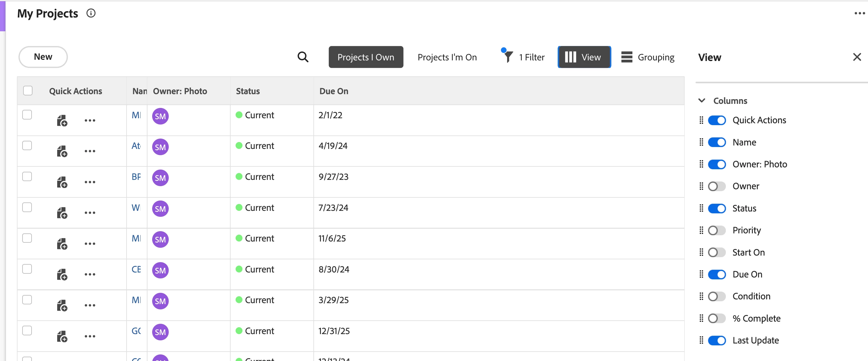Enable the Priority column toggle
This screenshot has height=361, width=868.
pyautogui.click(x=716, y=231)
